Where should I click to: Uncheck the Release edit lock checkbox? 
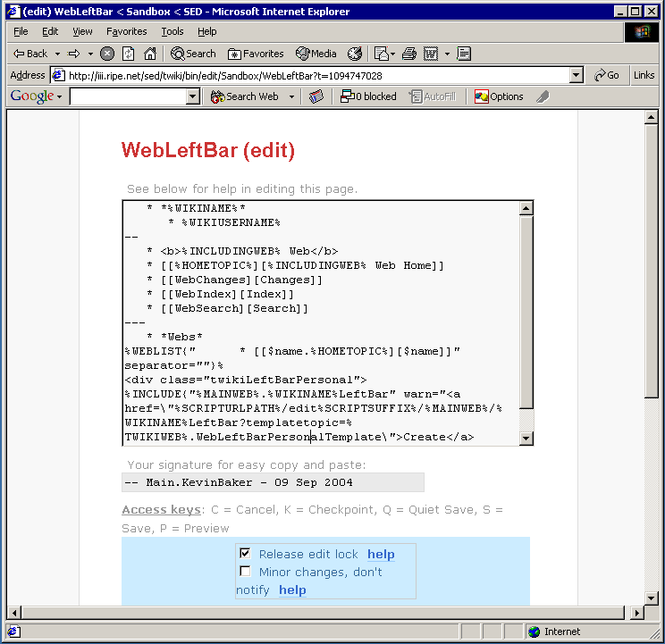tap(246, 554)
